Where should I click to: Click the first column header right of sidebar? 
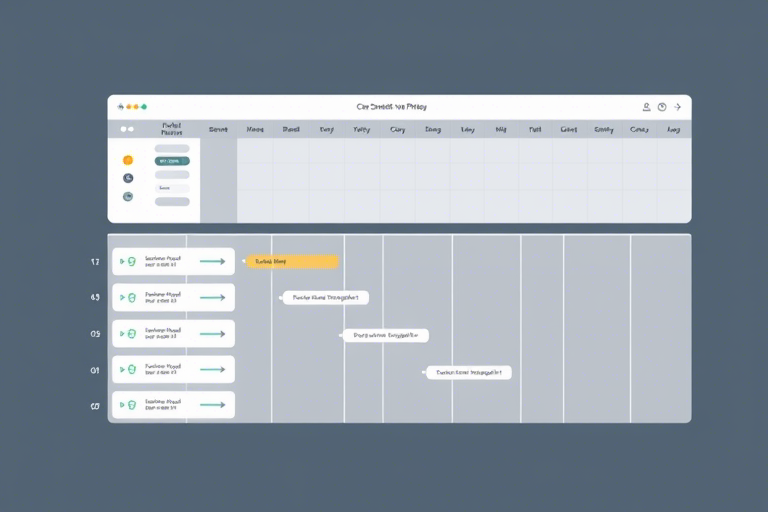218,129
